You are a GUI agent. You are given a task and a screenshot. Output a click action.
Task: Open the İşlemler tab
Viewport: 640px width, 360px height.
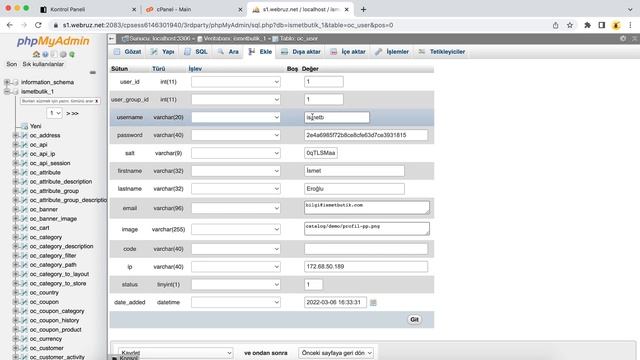tap(392, 52)
